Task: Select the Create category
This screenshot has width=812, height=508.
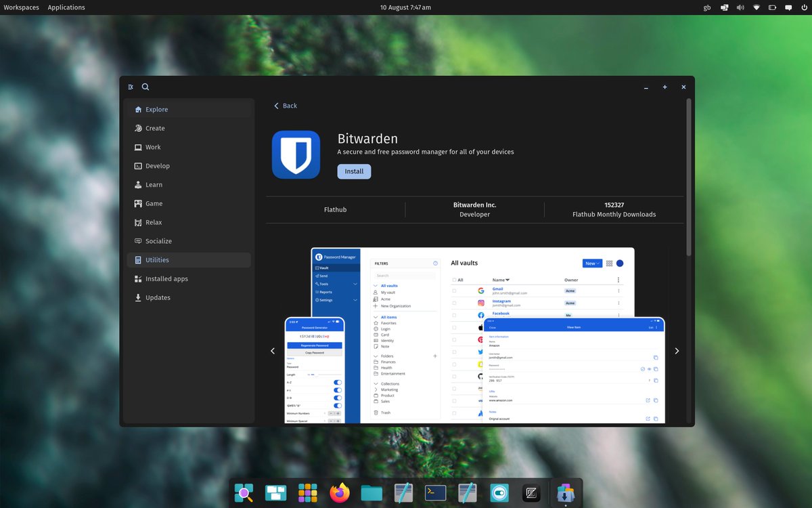Action: pyautogui.click(x=189, y=128)
